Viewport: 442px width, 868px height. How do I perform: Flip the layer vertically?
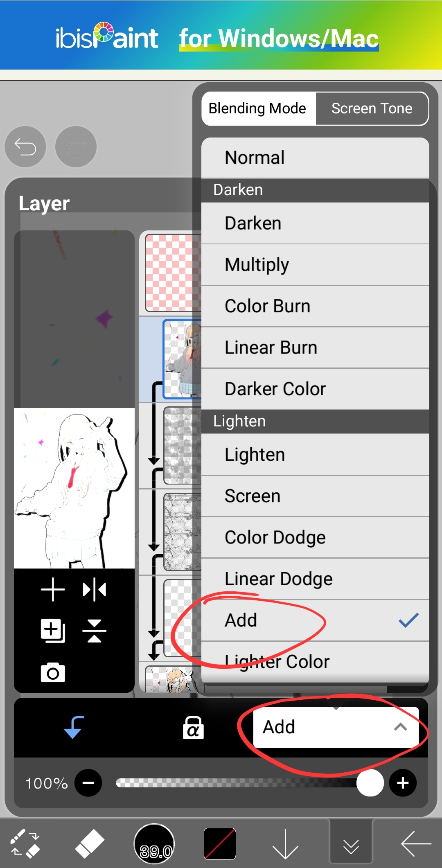pyautogui.click(x=94, y=631)
